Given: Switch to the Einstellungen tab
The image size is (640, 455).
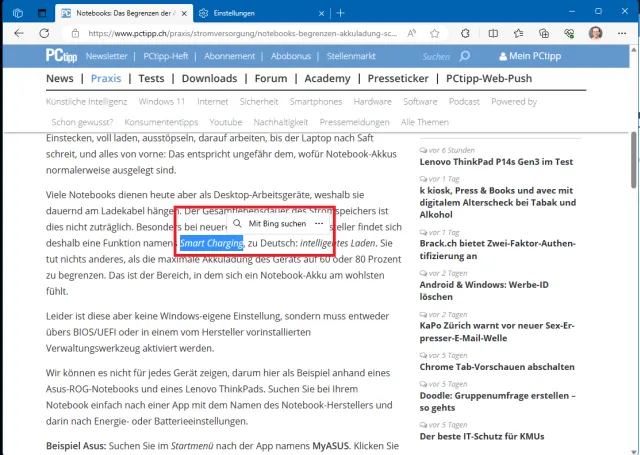Looking at the screenshot, I should [250, 13].
